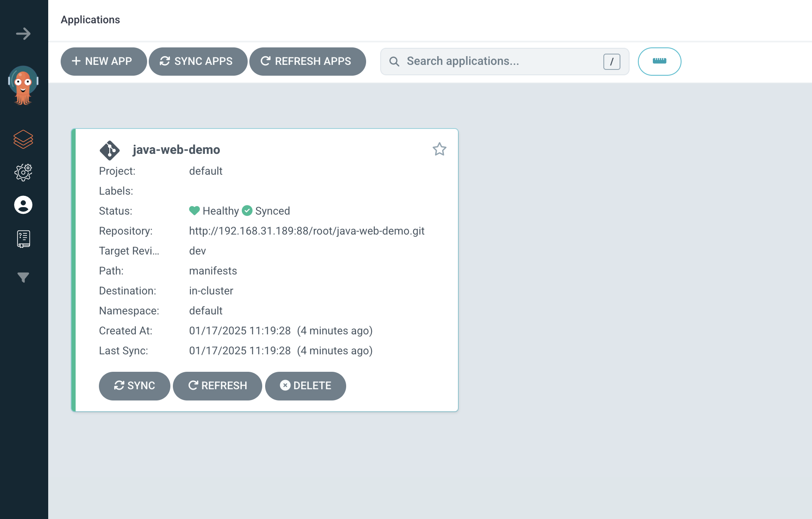Focus the Search applications field
Screen dimensions: 812x519
point(499,62)
